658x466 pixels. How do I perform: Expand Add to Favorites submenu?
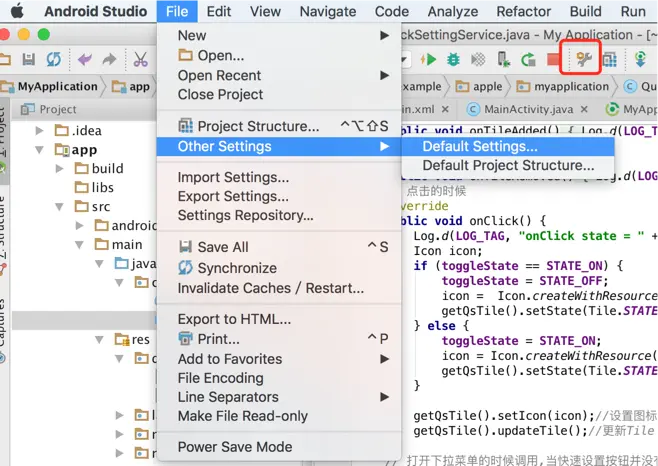coord(279,359)
